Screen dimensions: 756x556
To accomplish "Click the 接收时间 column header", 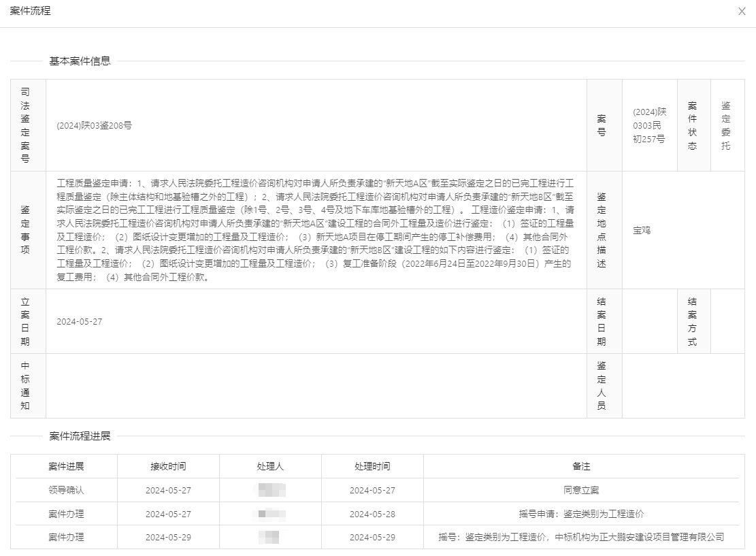I will click(168, 466).
